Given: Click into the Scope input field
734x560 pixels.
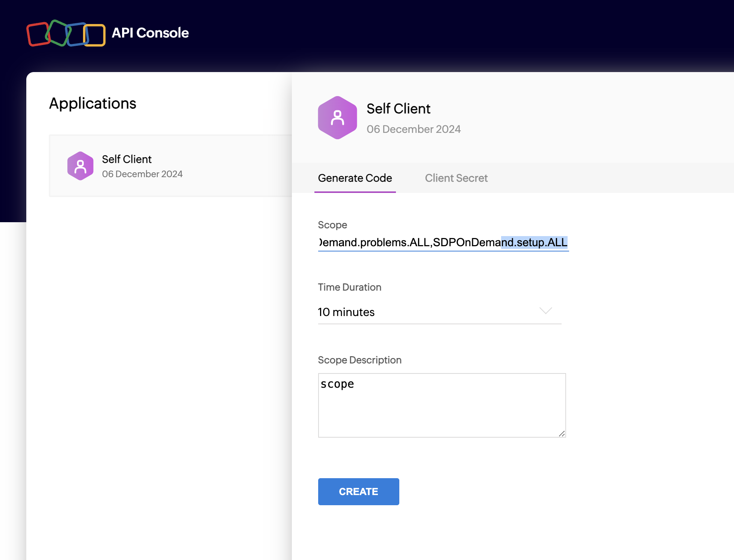Looking at the screenshot, I should pos(443,242).
